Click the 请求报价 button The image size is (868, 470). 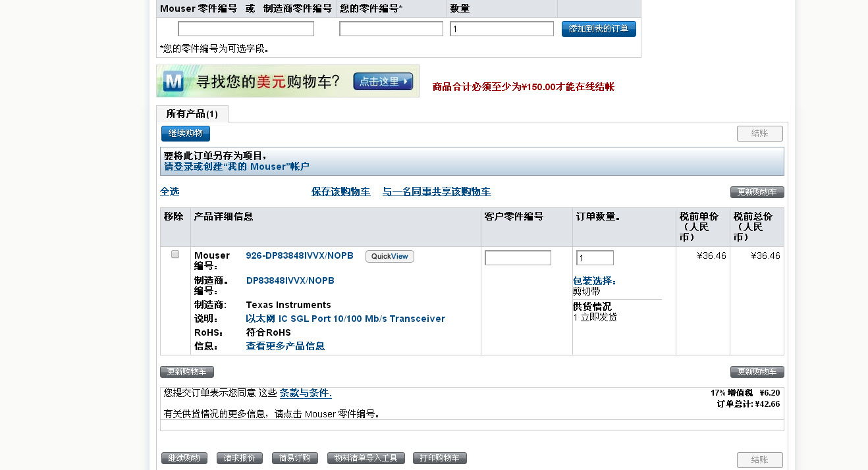click(240, 458)
